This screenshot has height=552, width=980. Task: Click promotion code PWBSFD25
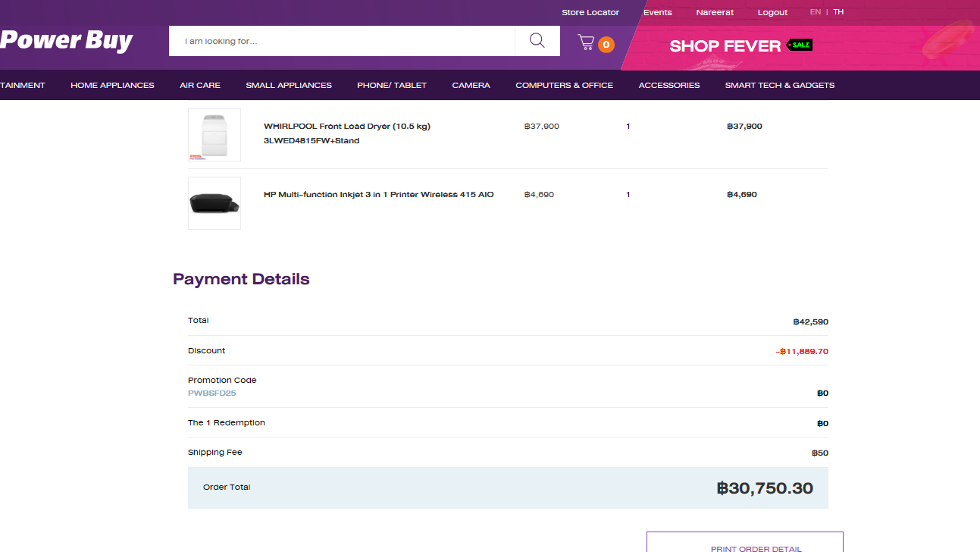tap(212, 394)
